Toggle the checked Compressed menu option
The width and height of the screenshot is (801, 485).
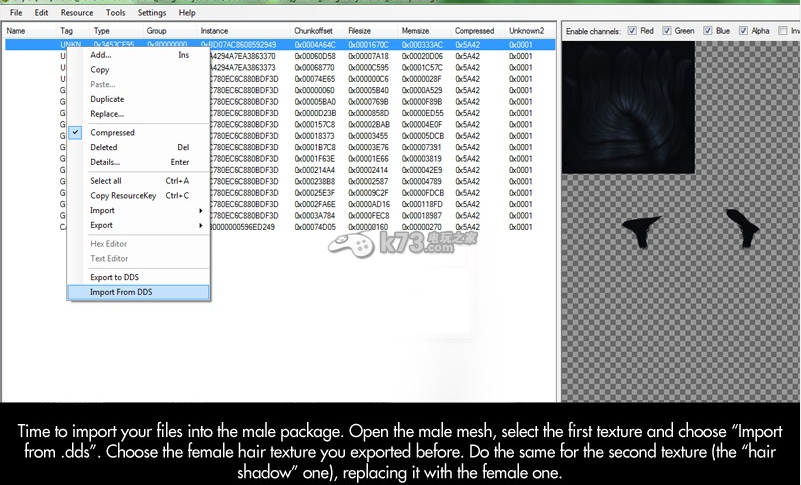(112, 133)
